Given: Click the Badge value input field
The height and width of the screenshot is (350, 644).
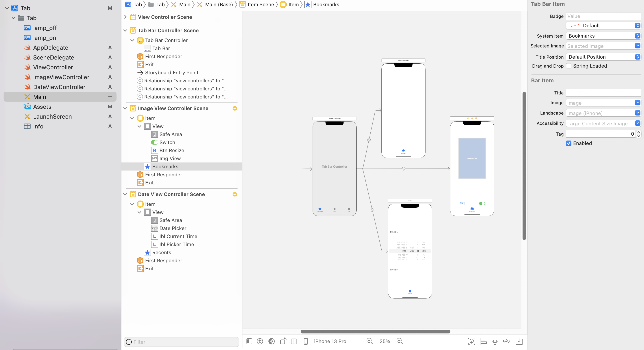Looking at the screenshot, I should tap(603, 16).
